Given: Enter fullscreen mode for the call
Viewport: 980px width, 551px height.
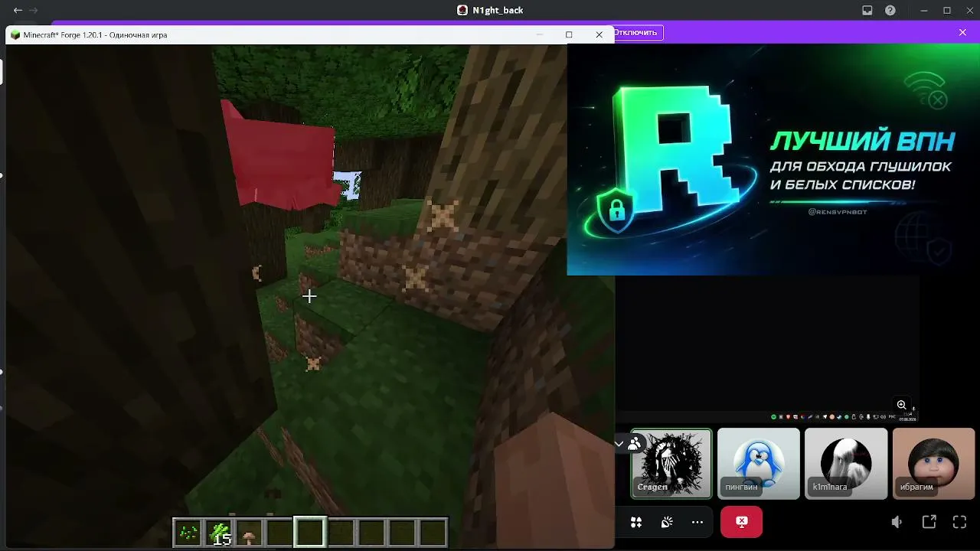Looking at the screenshot, I should pyautogui.click(x=959, y=522).
